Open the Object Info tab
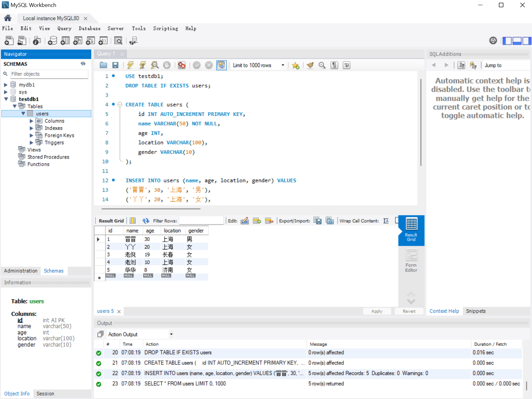 (x=17, y=394)
